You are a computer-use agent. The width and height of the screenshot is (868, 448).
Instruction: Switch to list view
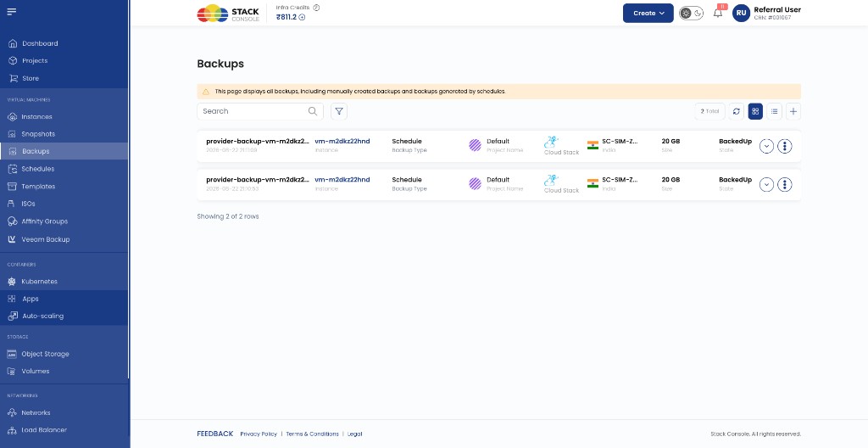coord(775,111)
